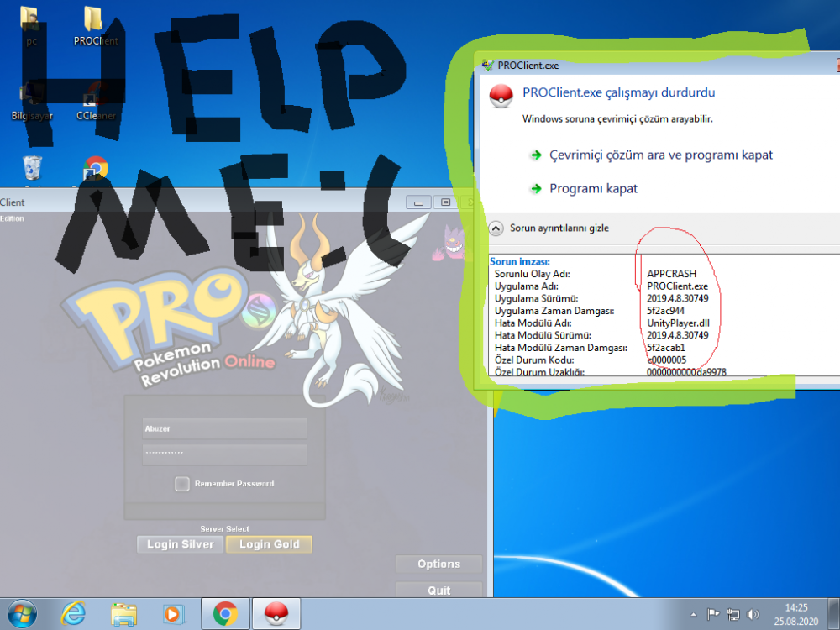Minimize the PRO Client window
The image size is (840, 630).
pyautogui.click(x=418, y=202)
